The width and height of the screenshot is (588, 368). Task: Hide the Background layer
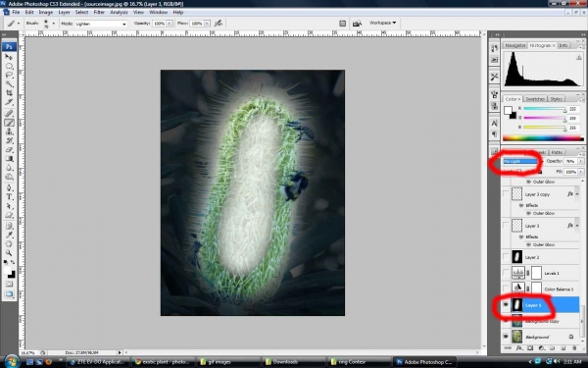coord(506,337)
